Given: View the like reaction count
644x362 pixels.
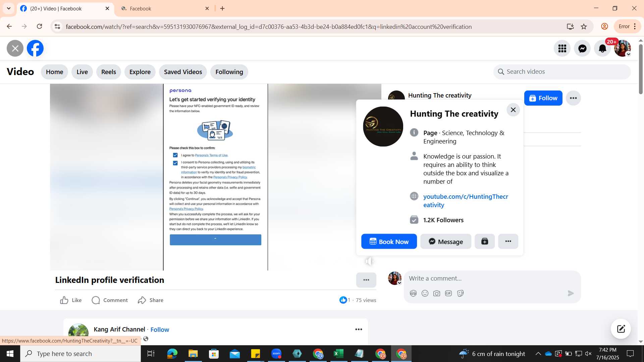Looking at the screenshot, I should coord(345,300).
